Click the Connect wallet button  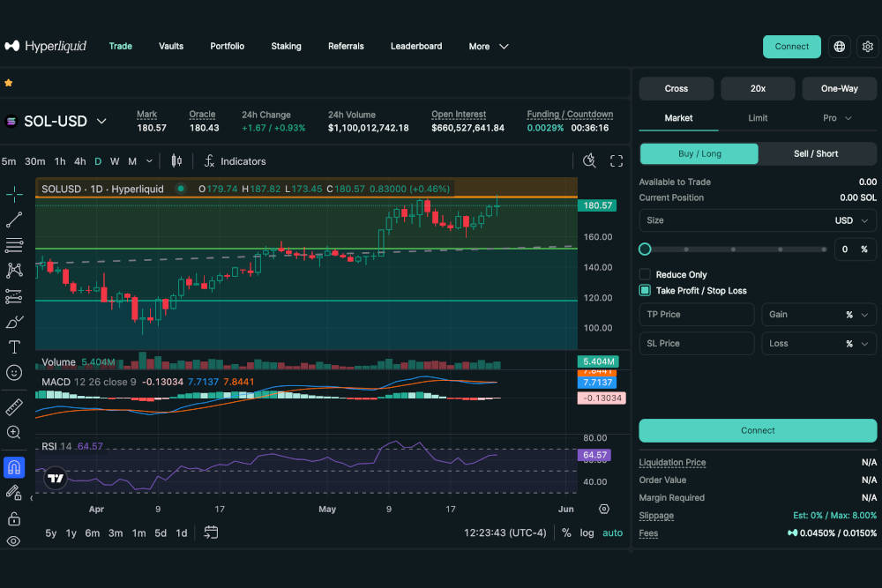791,46
